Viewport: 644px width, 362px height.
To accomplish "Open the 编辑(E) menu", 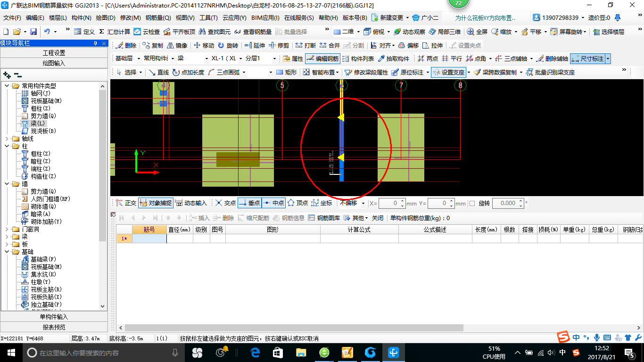I will [35, 18].
